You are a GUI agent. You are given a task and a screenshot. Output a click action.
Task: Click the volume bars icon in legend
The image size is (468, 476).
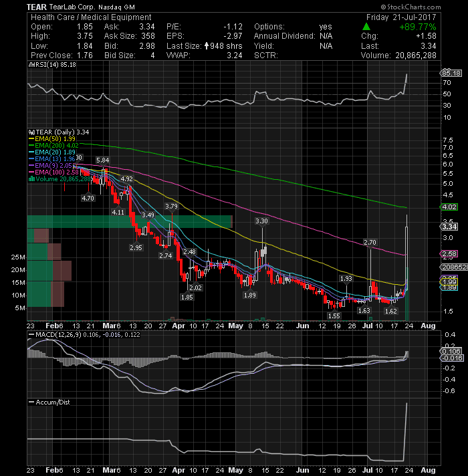click(x=32, y=178)
